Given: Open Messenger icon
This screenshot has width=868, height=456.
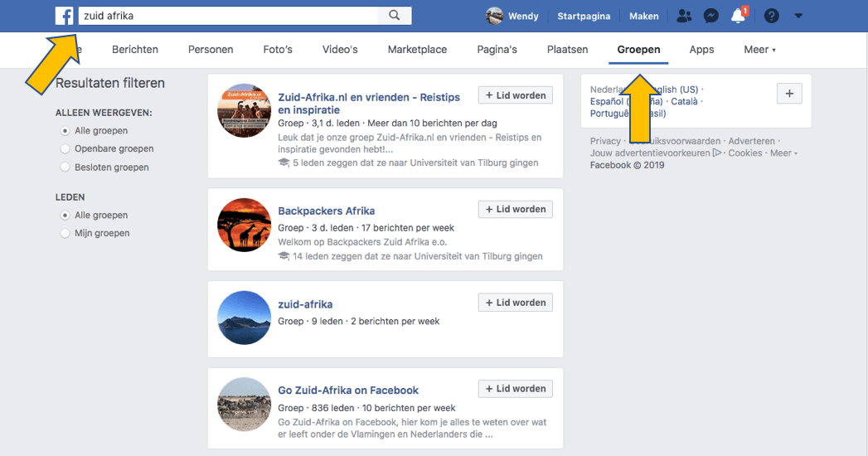Looking at the screenshot, I should click(x=710, y=16).
